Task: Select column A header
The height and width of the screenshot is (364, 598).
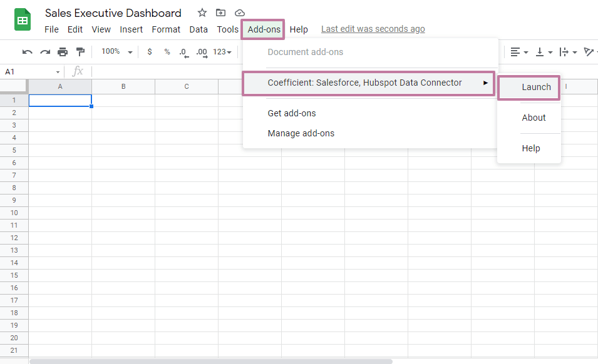Action: point(60,86)
